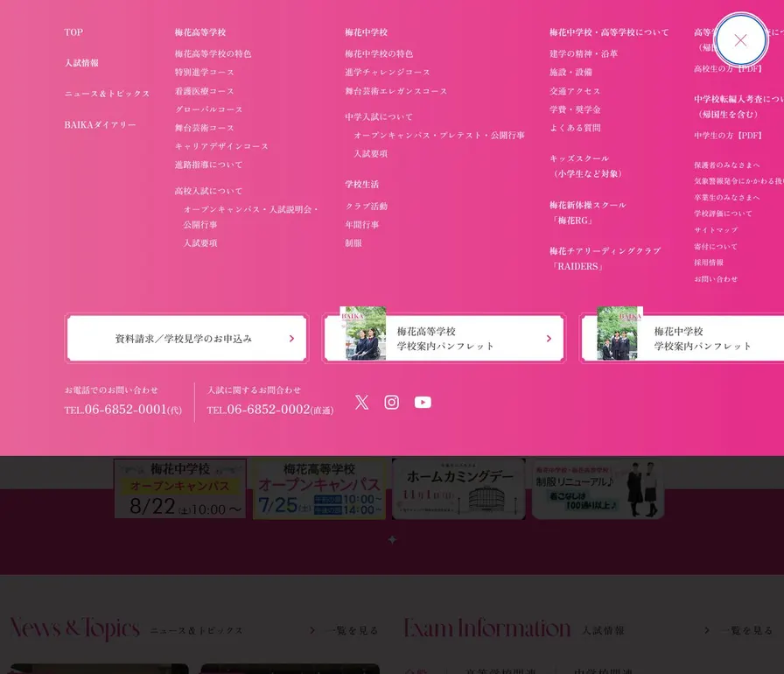Viewport: 784px width, 674px height.
Task: Select 制服 link
Action: (x=353, y=243)
